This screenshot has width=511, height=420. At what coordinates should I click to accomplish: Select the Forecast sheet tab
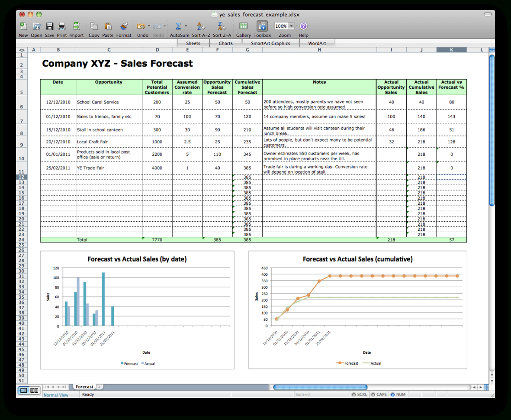click(85, 387)
